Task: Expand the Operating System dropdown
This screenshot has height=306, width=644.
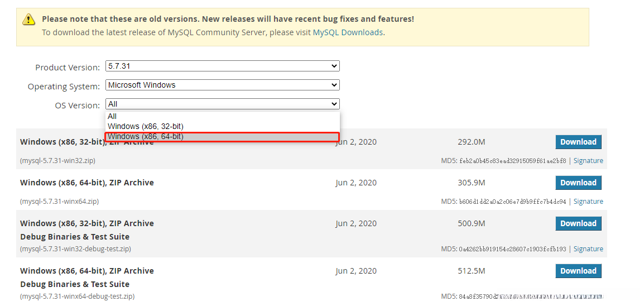Action: click(222, 85)
